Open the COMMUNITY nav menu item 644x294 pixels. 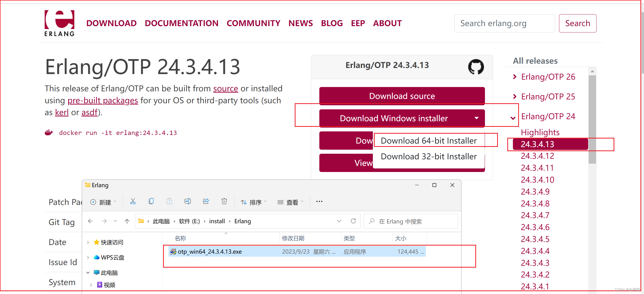click(x=253, y=23)
